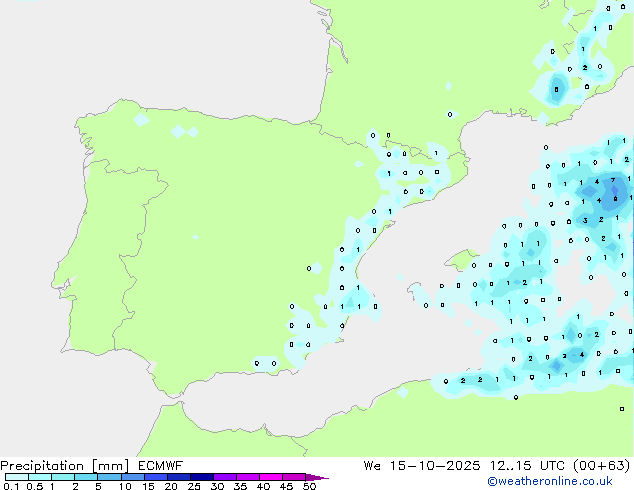This screenshot has width=634, height=490.
Task: Click the legend scale label '25'
Action: (x=194, y=486)
